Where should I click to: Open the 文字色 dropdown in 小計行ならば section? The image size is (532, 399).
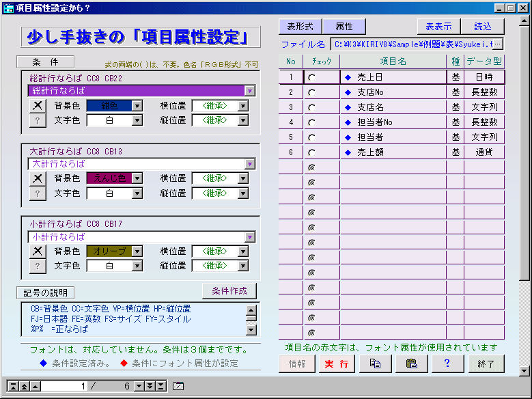137,266
